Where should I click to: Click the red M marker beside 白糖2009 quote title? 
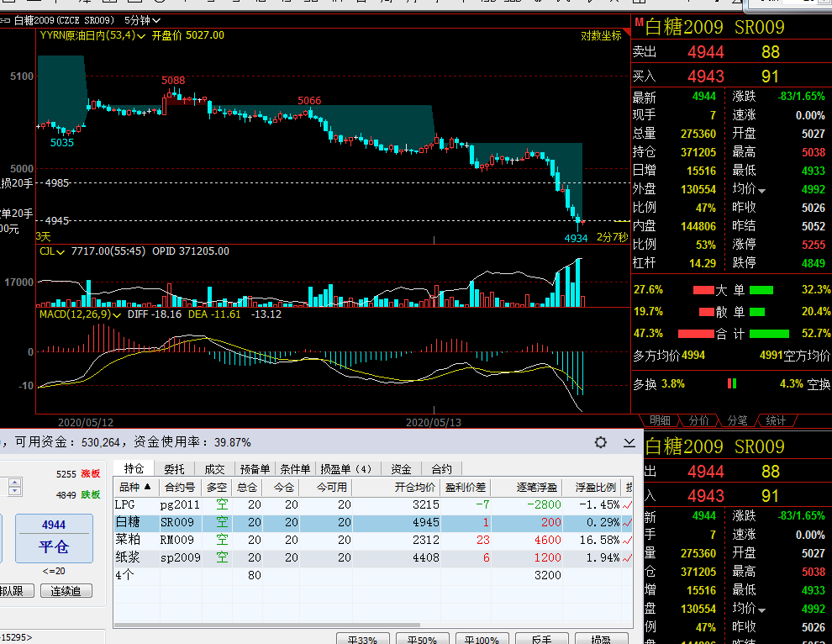(639, 23)
